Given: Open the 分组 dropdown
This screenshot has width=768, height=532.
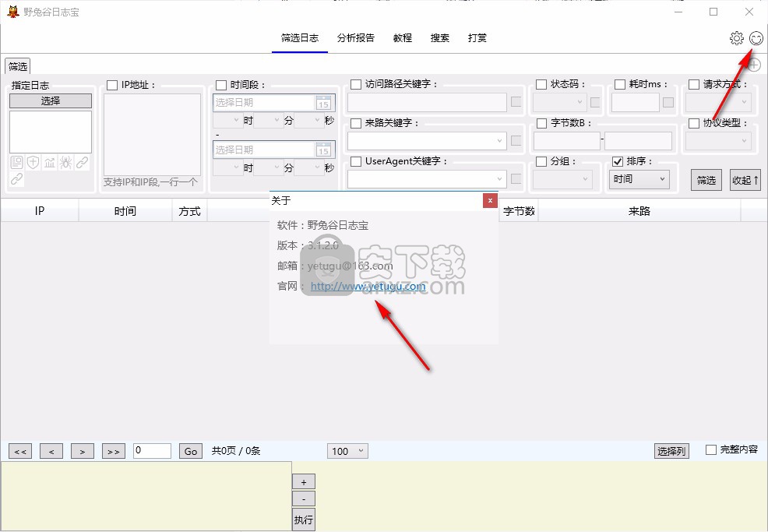Looking at the screenshot, I should tap(562, 179).
